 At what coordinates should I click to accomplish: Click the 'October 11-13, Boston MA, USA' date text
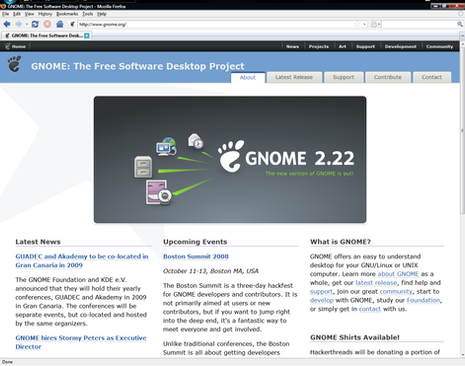pyautogui.click(x=211, y=271)
